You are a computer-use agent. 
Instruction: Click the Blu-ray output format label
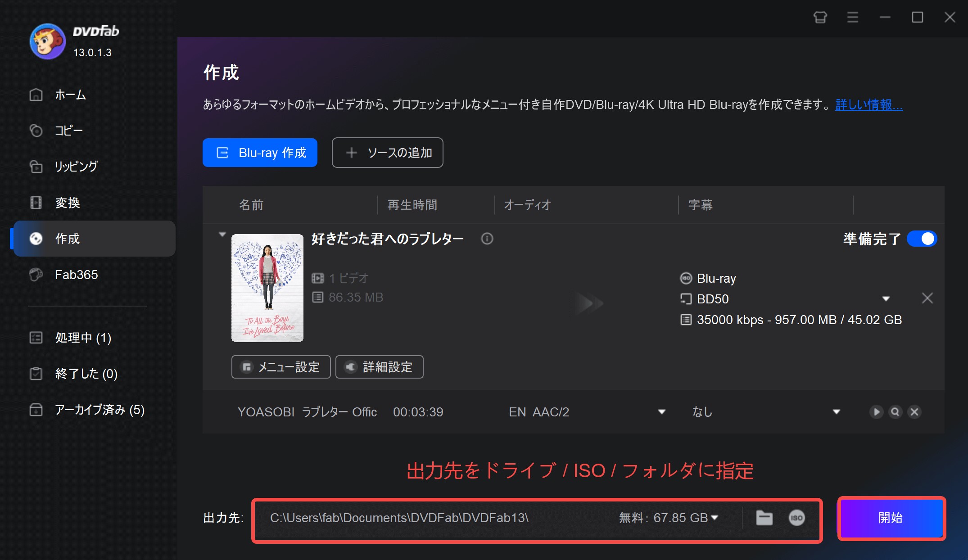[716, 278]
